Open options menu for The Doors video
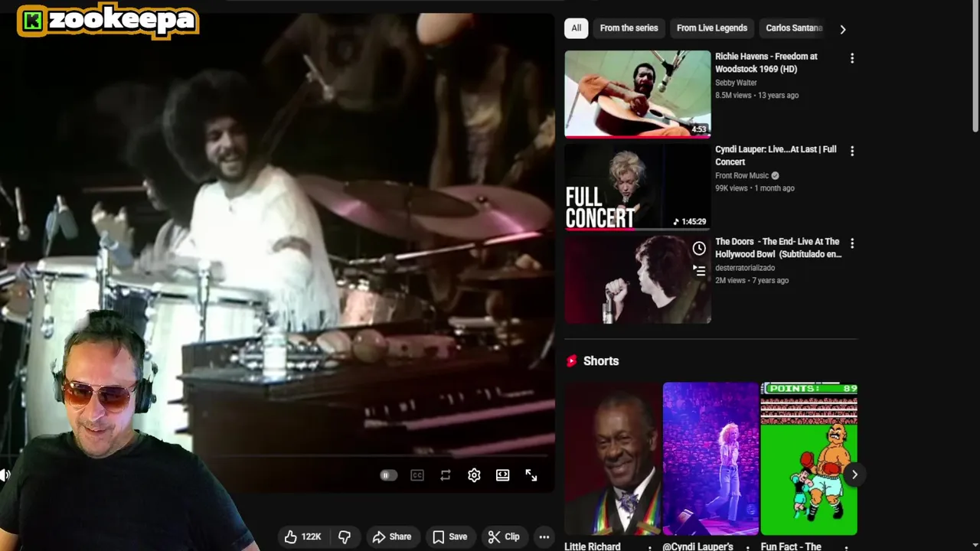The image size is (980, 551). [x=852, y=243]
